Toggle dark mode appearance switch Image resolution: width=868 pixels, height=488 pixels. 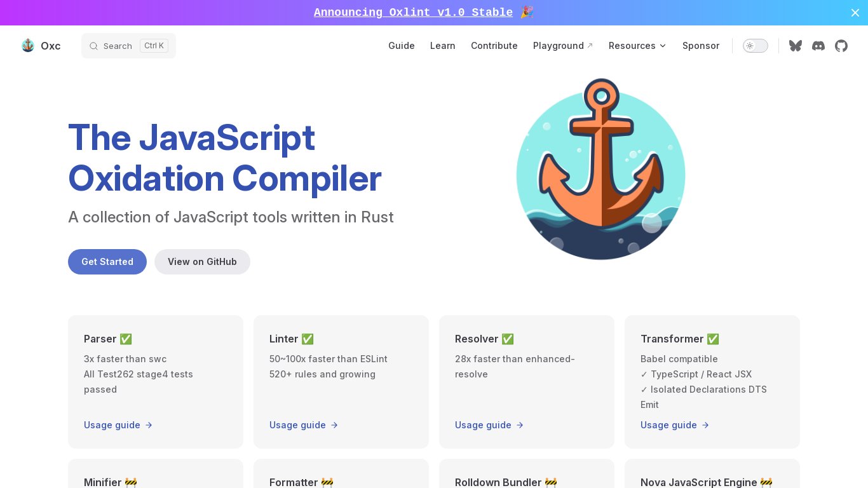(x=756, y=46)
